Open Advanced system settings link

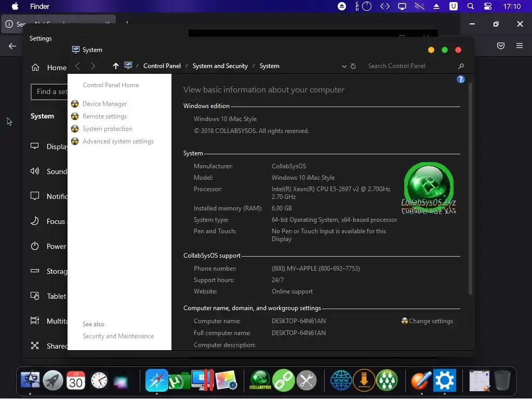click(x=118, y=141)
